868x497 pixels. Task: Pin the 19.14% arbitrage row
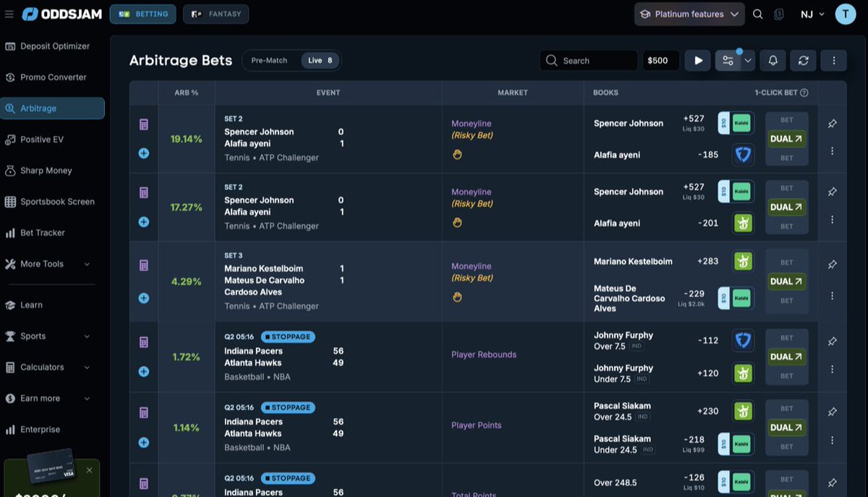pos(833,124)
